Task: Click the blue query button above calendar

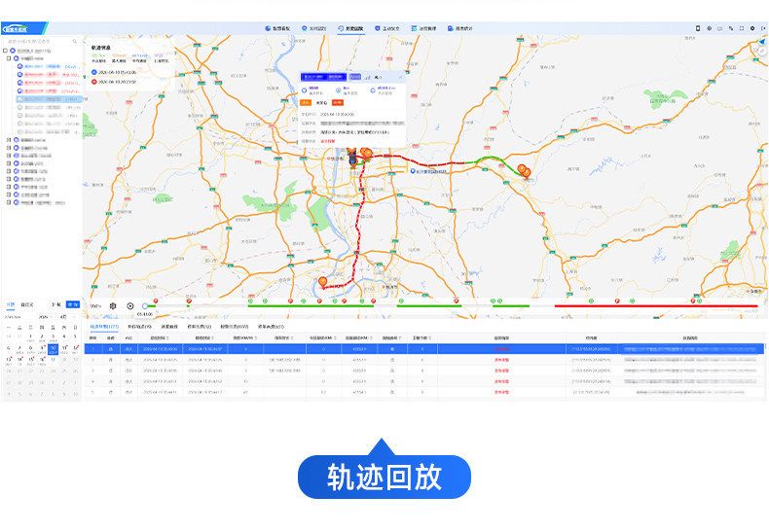Action: (73, 304)
